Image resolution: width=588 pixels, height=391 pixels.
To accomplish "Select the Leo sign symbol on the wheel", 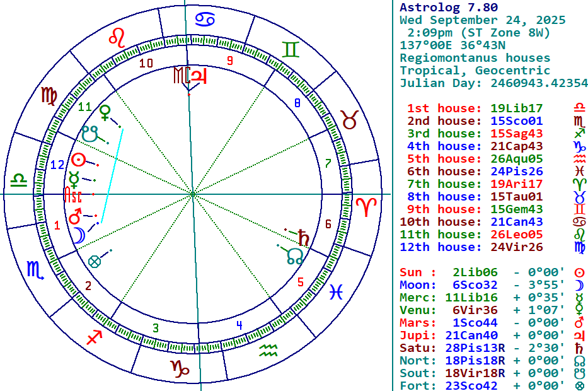I will point(117,37).
